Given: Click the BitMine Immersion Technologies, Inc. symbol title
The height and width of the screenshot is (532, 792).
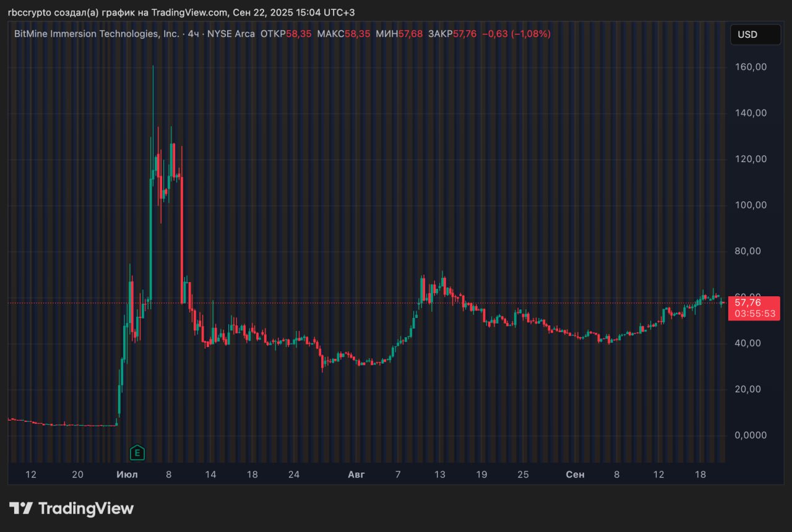Looking at the screenshot, I should 97,34.
